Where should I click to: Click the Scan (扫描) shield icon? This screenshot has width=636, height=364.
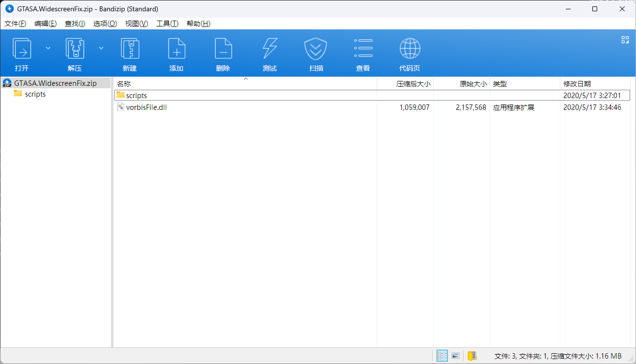click(316, 49)
